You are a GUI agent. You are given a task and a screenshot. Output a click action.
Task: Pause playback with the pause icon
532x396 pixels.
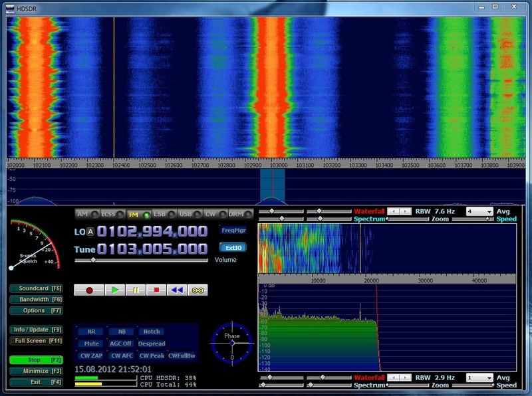pos(136,289)
